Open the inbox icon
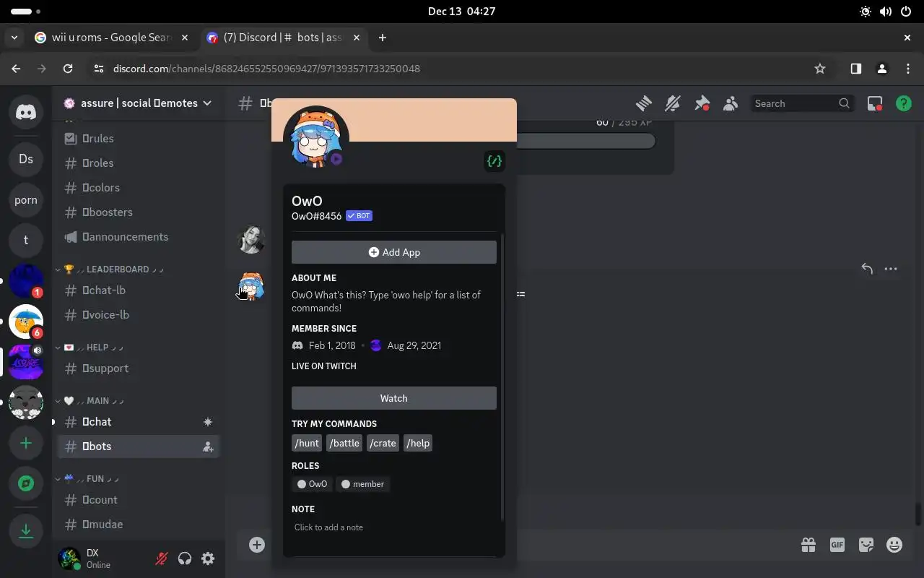Viewport: 924px width, 578px height. (x=875, y=103)
